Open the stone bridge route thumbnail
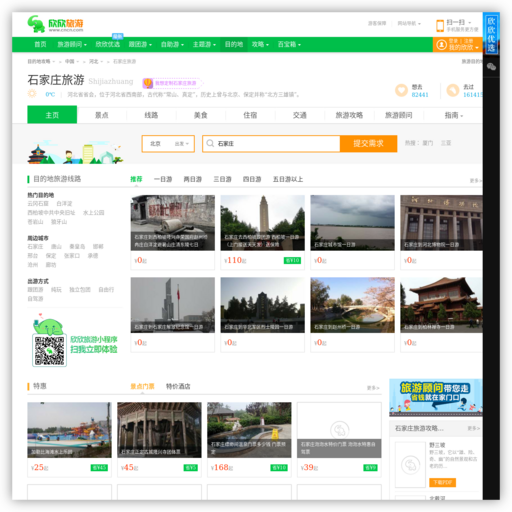The width and height of the screenshot is (512, 512). [x=352, y=305]
